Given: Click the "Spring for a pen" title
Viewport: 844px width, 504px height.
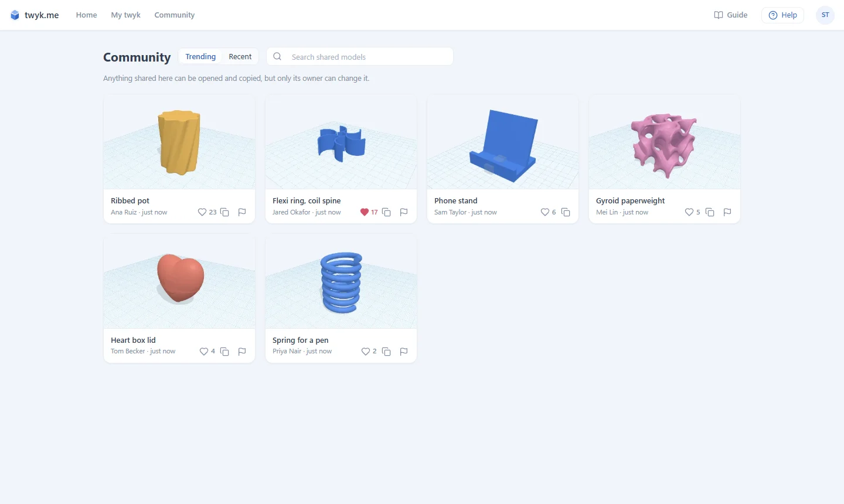Looking at the screenshot, I should [x=301, y=340].
